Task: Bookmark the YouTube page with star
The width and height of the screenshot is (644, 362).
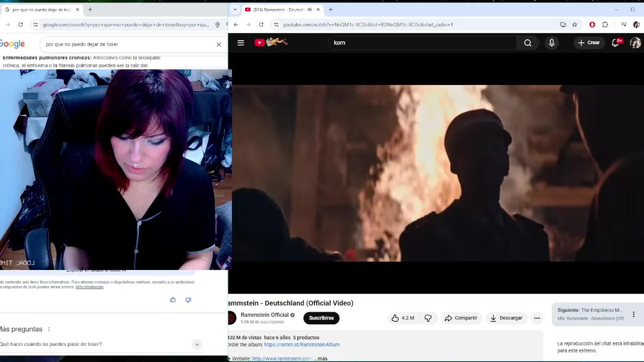Action: [575, 25]
